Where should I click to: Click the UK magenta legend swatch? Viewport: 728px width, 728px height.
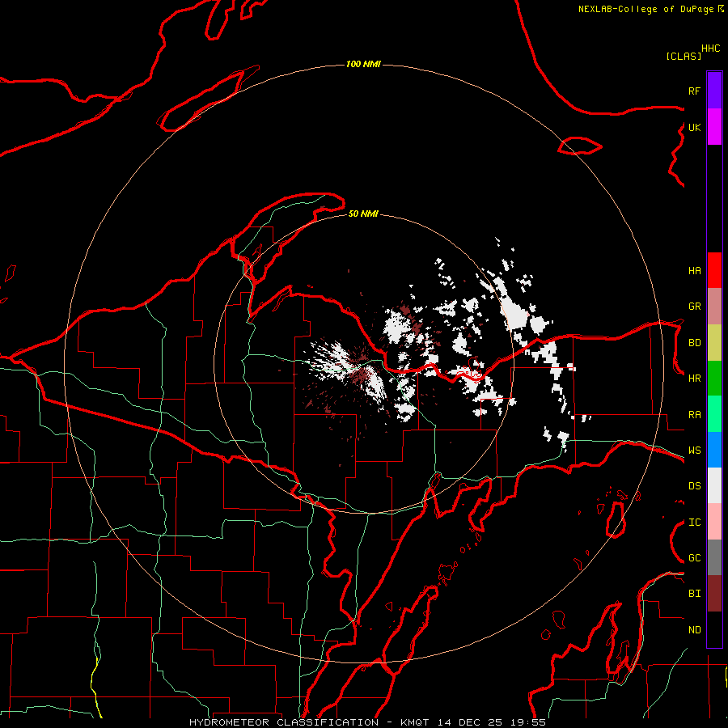point(714,127)
